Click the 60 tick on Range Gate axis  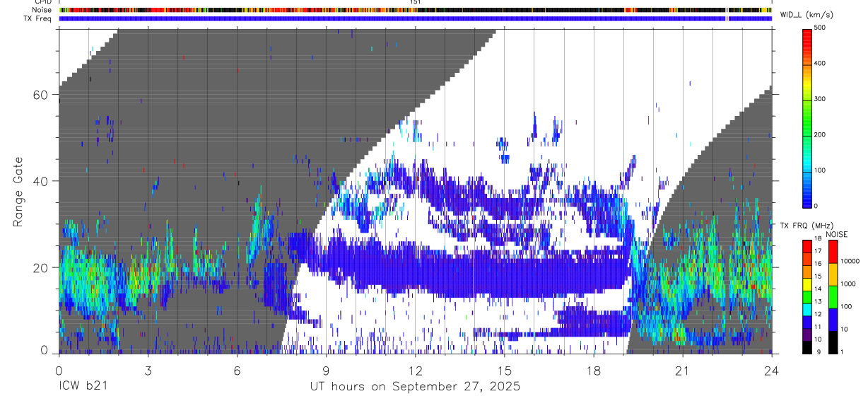coord(41,95)
